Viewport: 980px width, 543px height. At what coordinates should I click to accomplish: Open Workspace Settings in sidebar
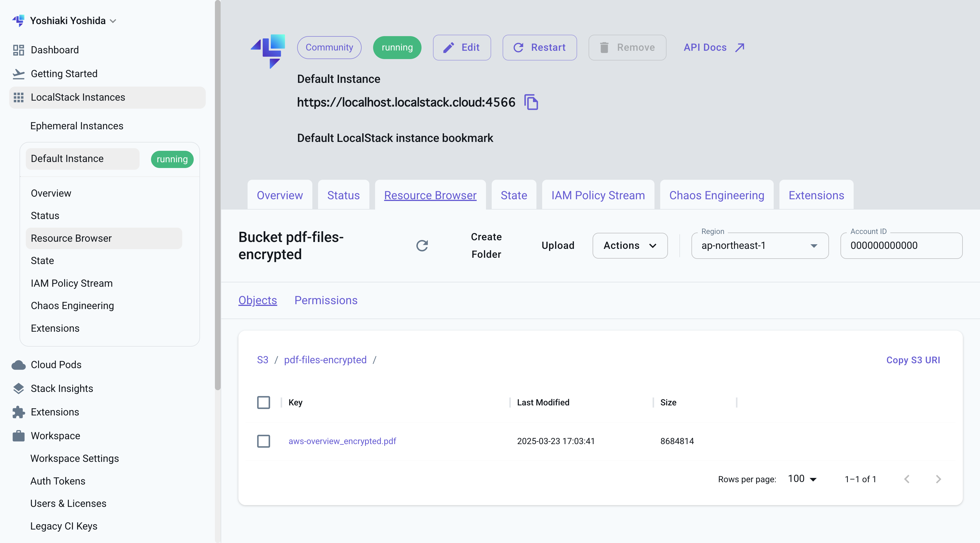(75, 458)
